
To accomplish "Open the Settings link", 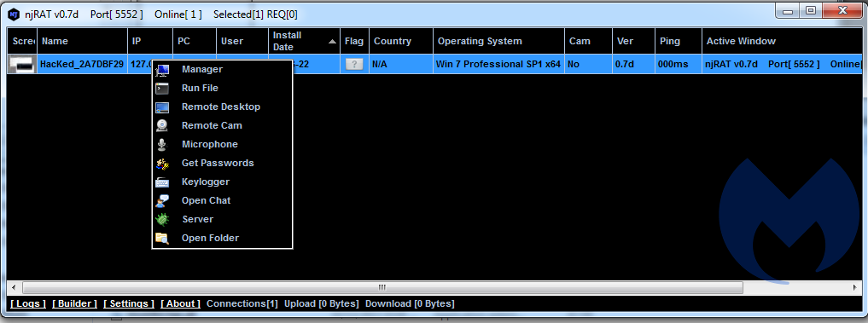I will pyautogui.click(x=129, y=303).
